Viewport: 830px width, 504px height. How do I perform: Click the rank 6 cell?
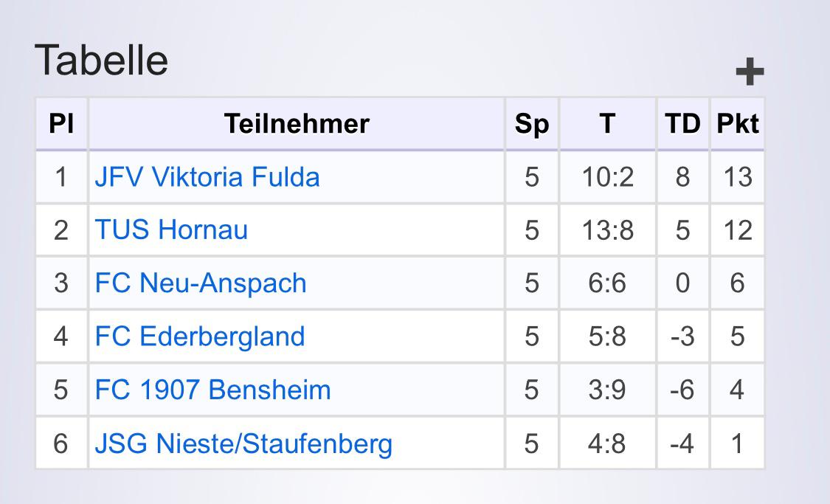61,443
